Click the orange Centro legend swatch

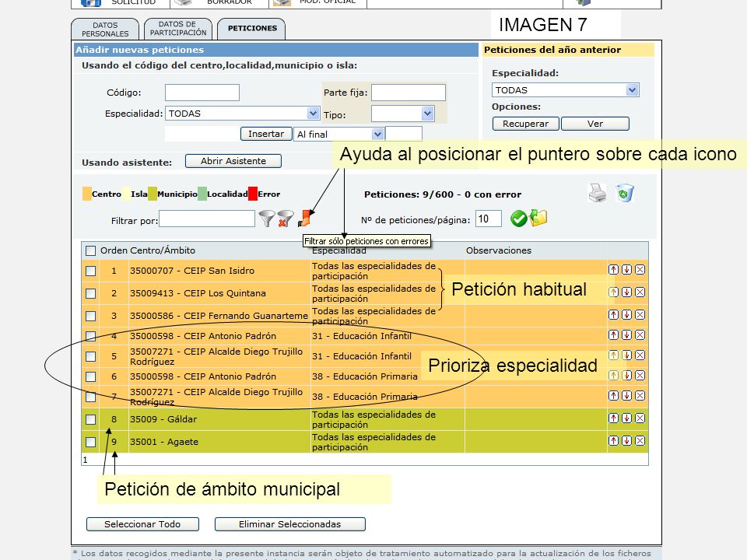86,194
